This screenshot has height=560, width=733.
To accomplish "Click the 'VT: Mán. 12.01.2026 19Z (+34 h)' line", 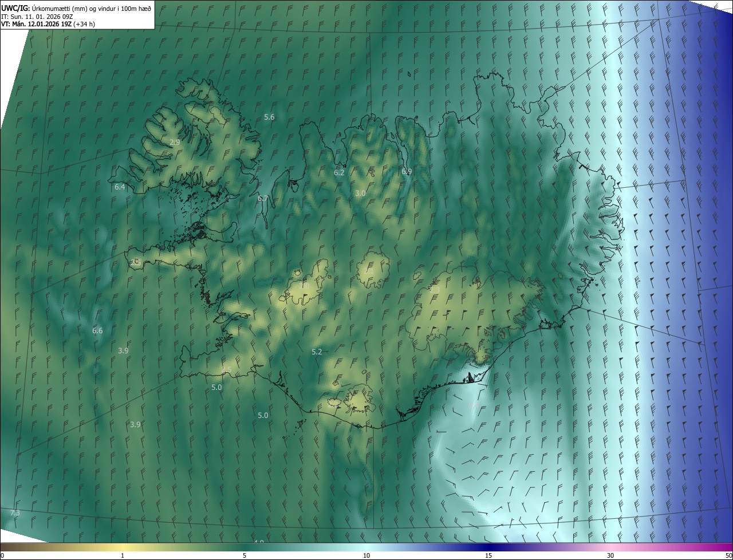I will (x=48, y=25).
